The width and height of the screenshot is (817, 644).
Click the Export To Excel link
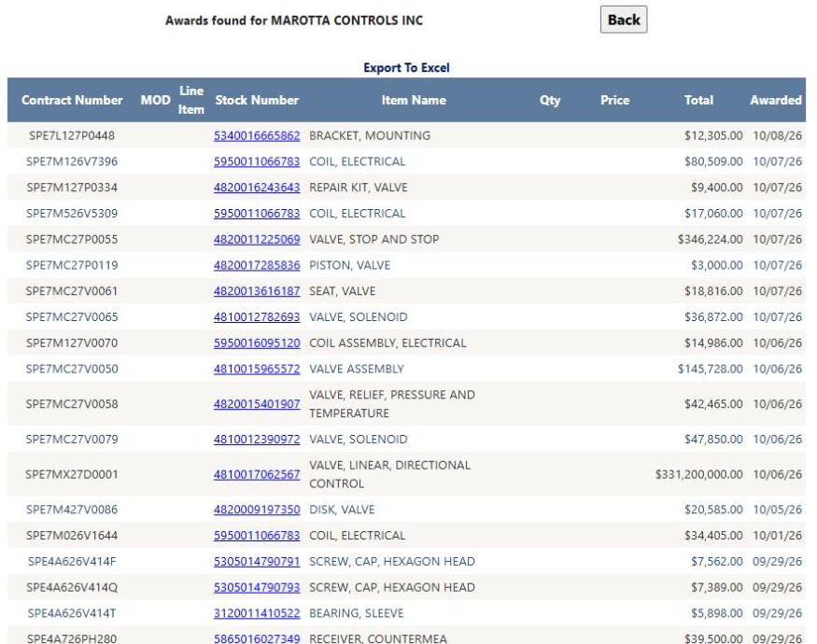tap(406, 68)
